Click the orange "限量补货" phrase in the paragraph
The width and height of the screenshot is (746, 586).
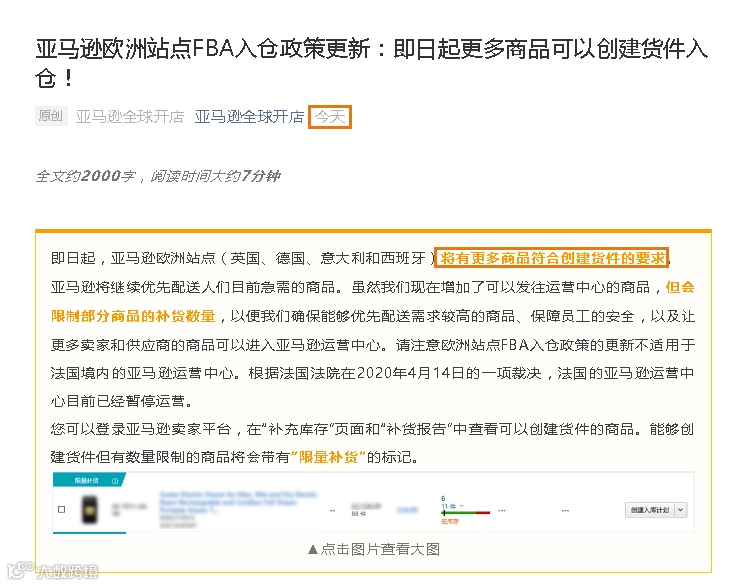328,457
